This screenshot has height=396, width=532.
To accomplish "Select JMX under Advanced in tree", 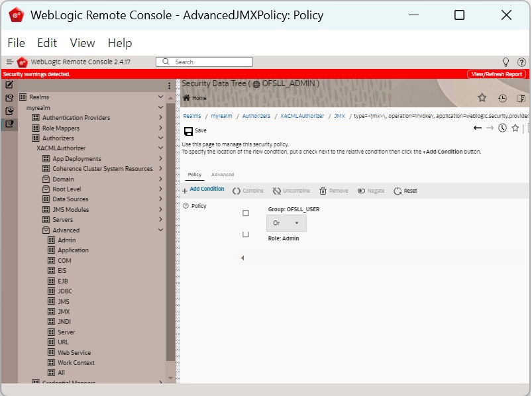I will tap(64, 312).
